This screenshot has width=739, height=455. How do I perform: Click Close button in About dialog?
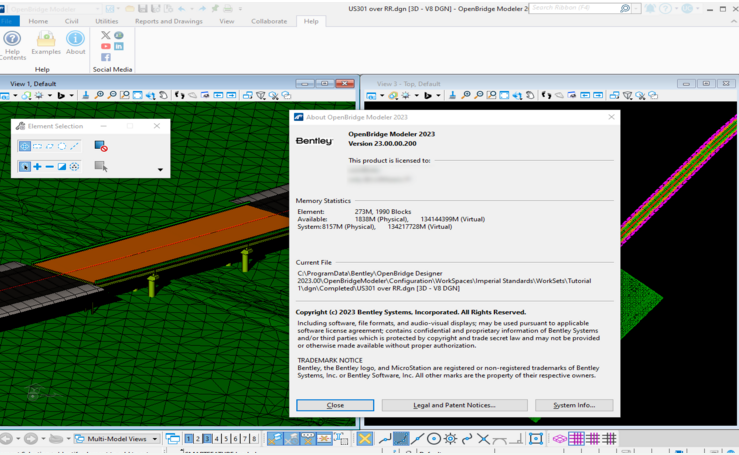pyautogui.click(x=335, y=405)
